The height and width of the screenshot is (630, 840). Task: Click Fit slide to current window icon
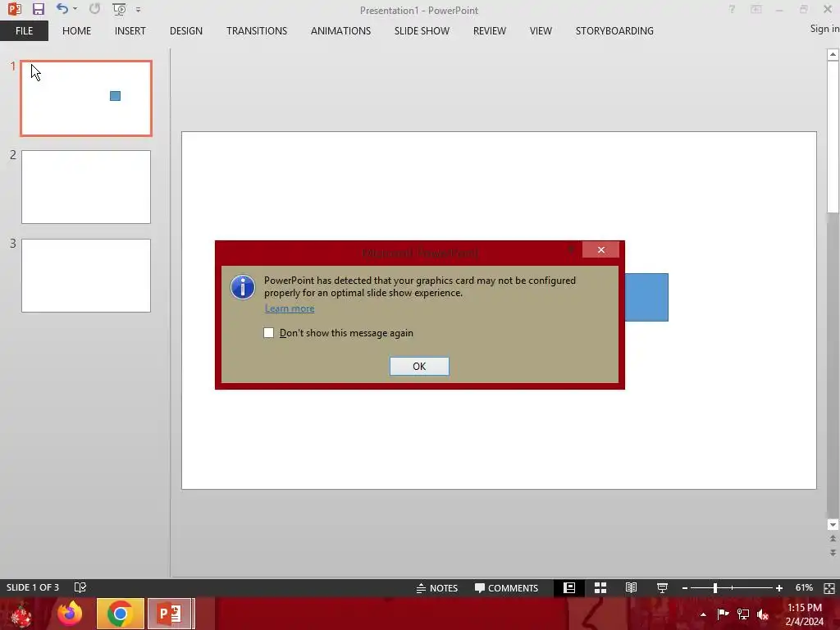[829, 588]
